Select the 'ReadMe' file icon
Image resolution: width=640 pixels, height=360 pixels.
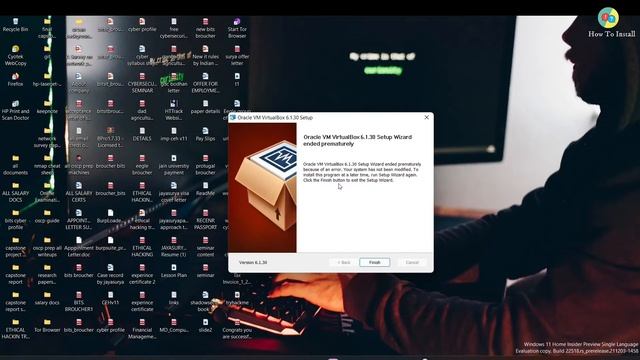(205, 189)
